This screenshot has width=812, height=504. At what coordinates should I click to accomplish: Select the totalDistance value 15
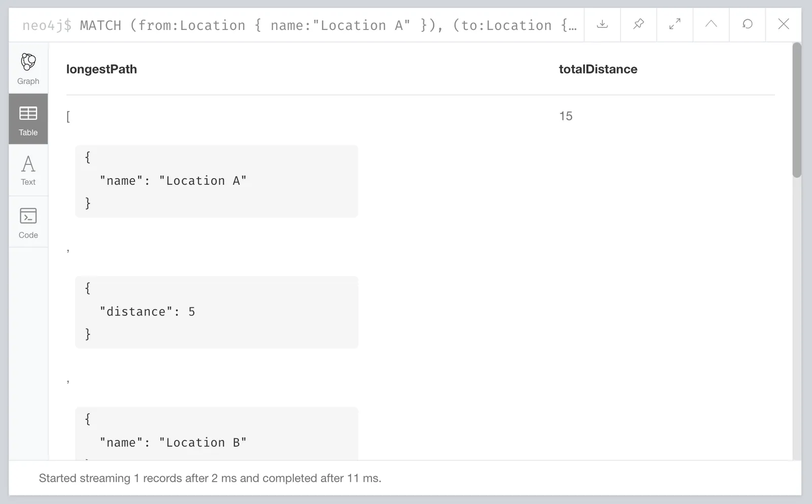point(566,116)
